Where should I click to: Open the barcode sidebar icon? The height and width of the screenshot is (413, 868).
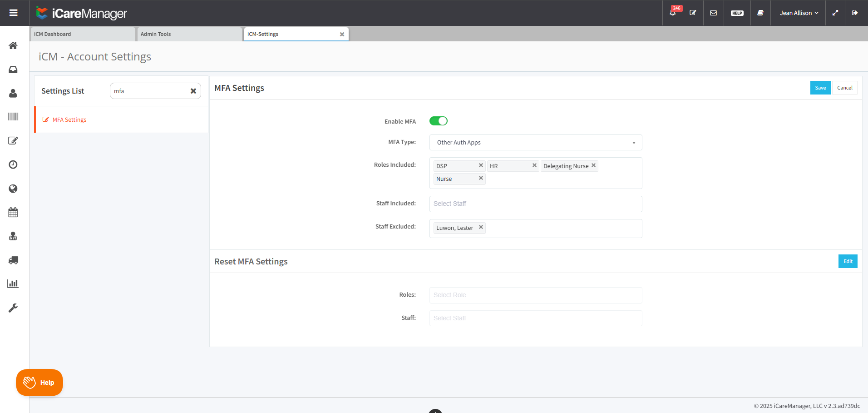[x=13, y=117]
